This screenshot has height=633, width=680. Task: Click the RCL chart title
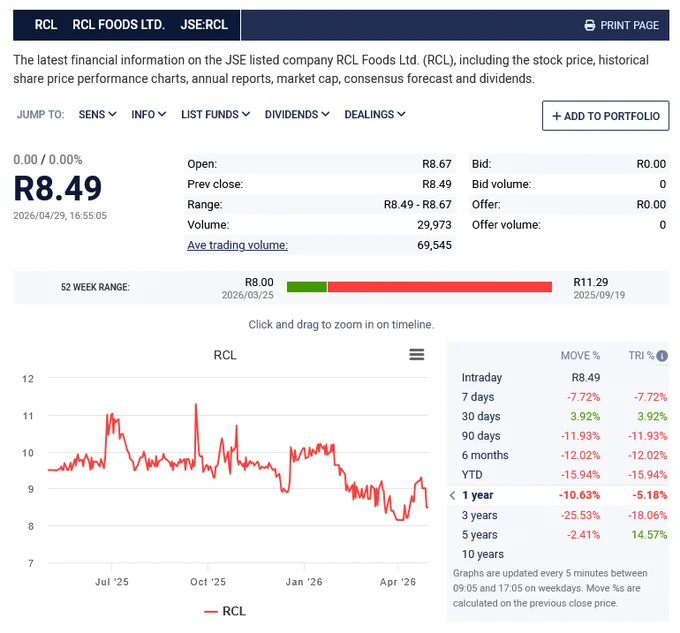[x=225, y=355]
